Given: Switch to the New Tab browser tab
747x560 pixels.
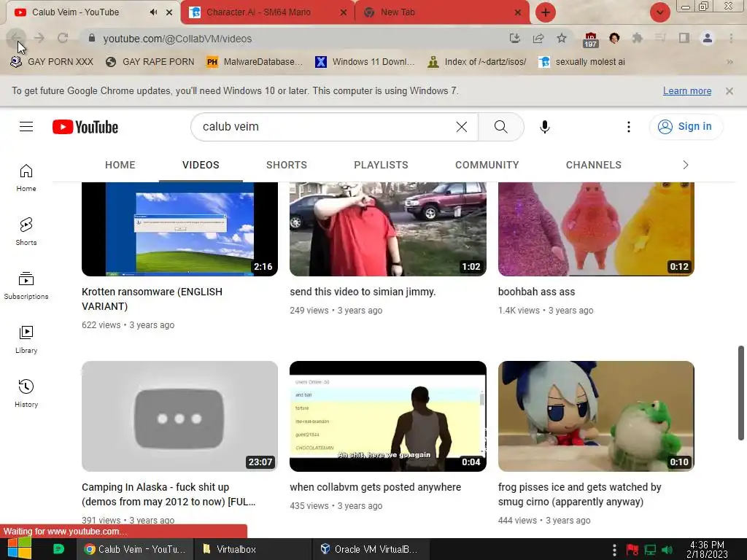Looking at the screenshot, I should (442, 12).
